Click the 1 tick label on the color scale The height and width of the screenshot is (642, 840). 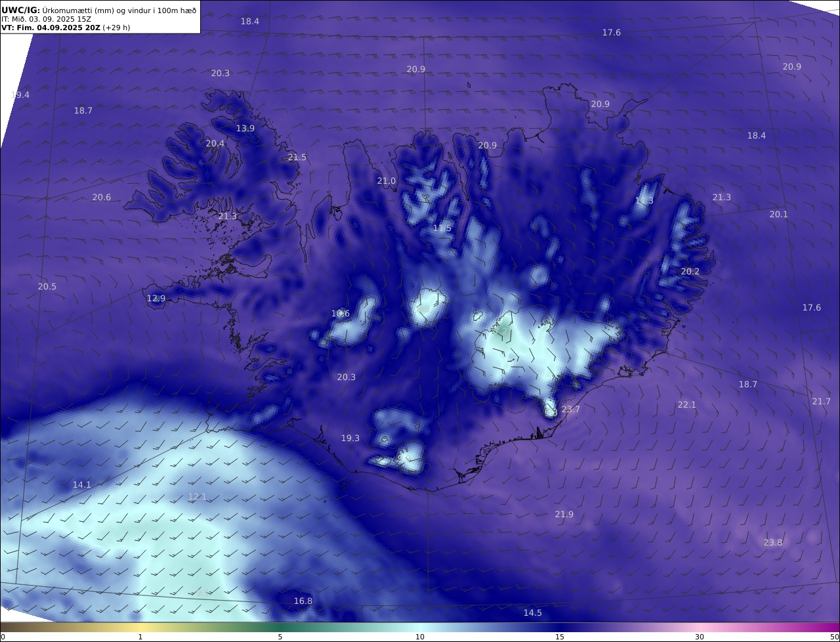(x=140, y=637)
